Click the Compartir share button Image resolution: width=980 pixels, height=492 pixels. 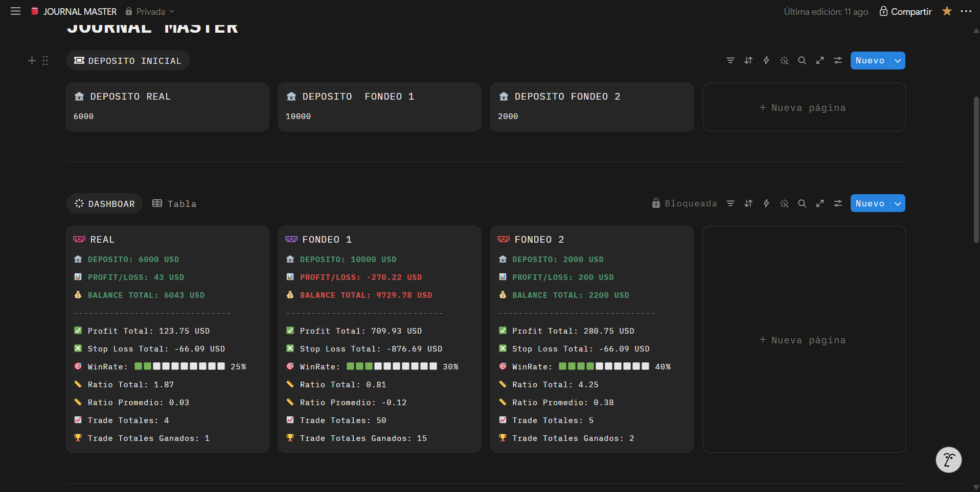click(905, 11)
